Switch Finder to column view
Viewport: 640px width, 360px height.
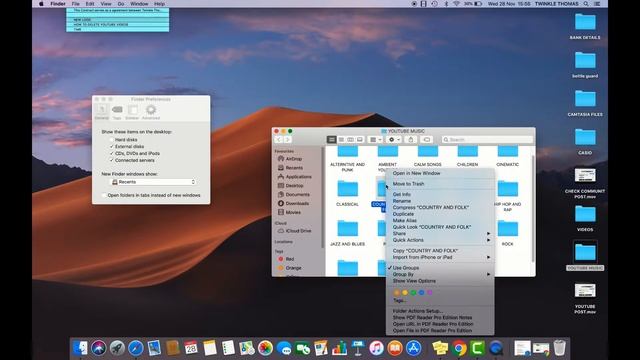click(350, 140)
